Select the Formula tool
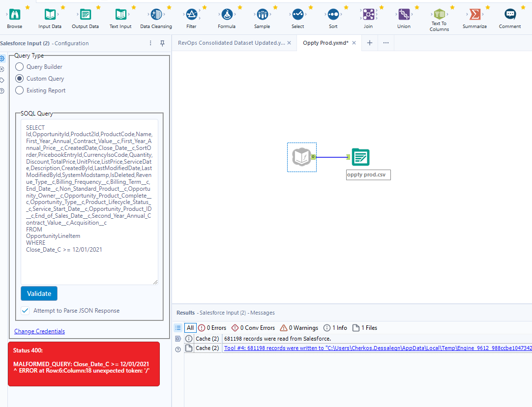This screenshot has width=532, height=407. (227, 15)
